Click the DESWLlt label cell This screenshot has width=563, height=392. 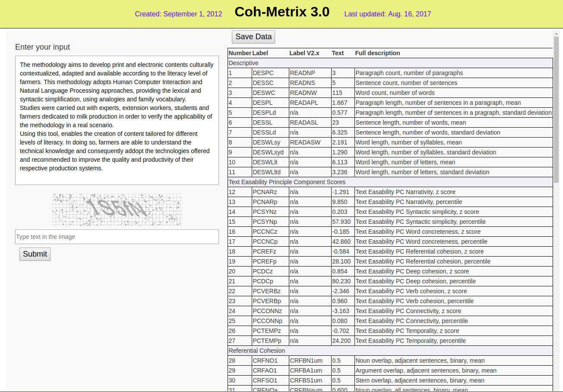pyautogui.click(x=270, y=162)
